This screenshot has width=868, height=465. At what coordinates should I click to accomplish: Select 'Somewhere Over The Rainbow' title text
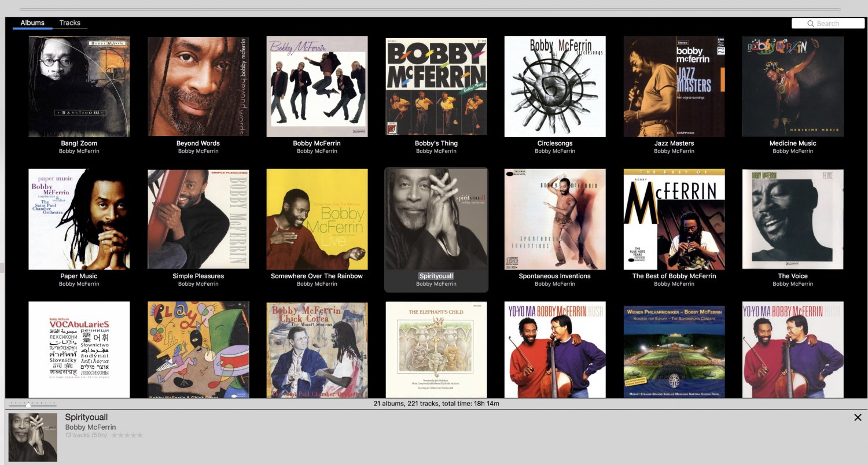pos(317,276)
